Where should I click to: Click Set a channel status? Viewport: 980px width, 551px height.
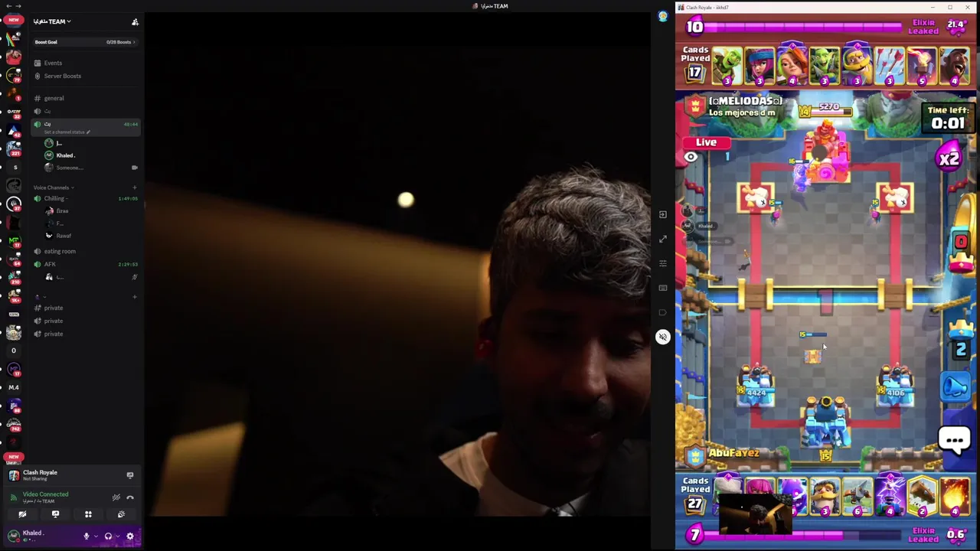pyautogui.click(x=67, y=132)
